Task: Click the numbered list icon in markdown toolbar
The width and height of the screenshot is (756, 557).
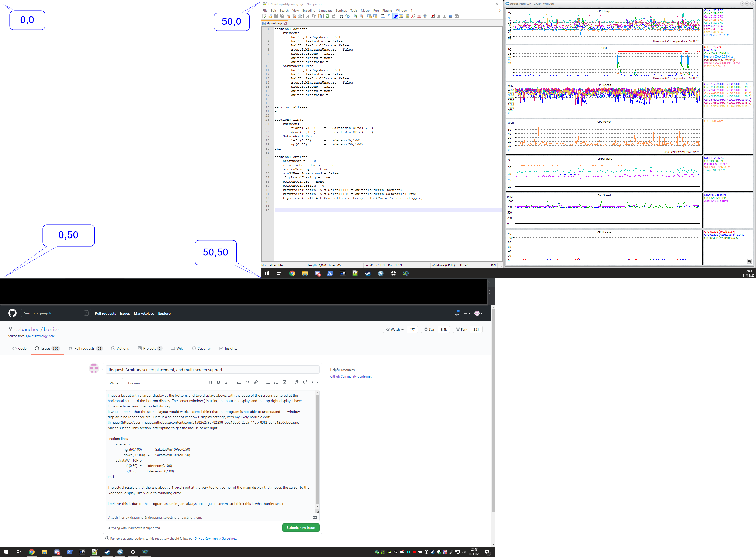Action: pos(276,382)
